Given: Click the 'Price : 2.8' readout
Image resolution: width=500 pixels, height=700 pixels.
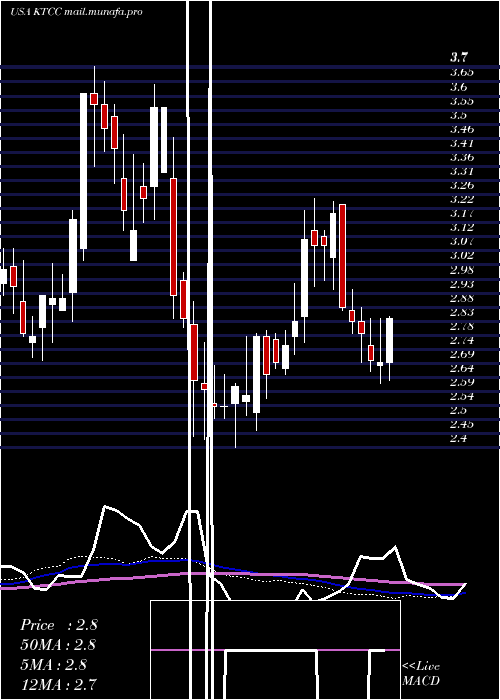Looking at the screenshot, I should click(x=58, y=625).
